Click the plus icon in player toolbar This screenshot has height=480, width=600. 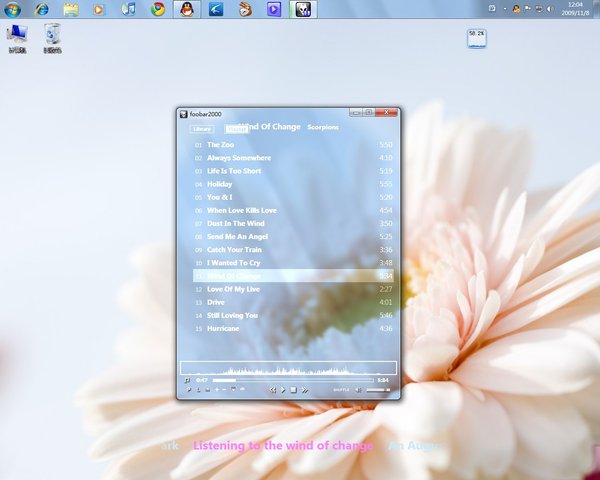tap(217, 390)
